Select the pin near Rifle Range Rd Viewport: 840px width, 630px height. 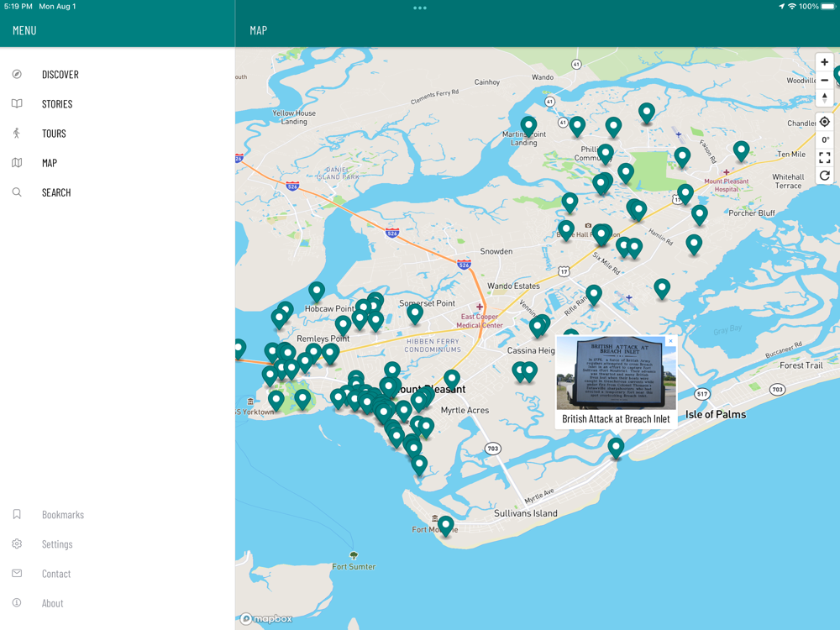click(x=594, y=295)
